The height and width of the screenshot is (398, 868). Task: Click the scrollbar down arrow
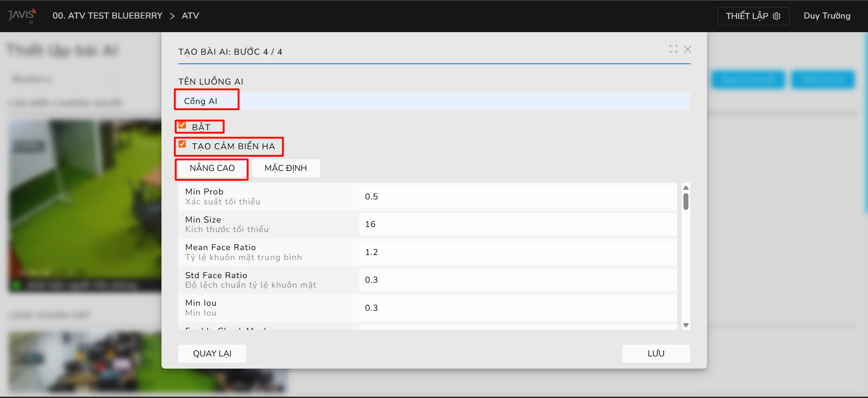686,325
